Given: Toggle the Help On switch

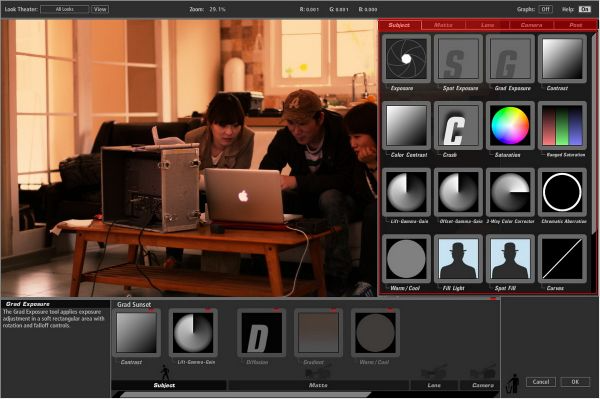Looking at the screenshot, I should (x=585, y=9).
